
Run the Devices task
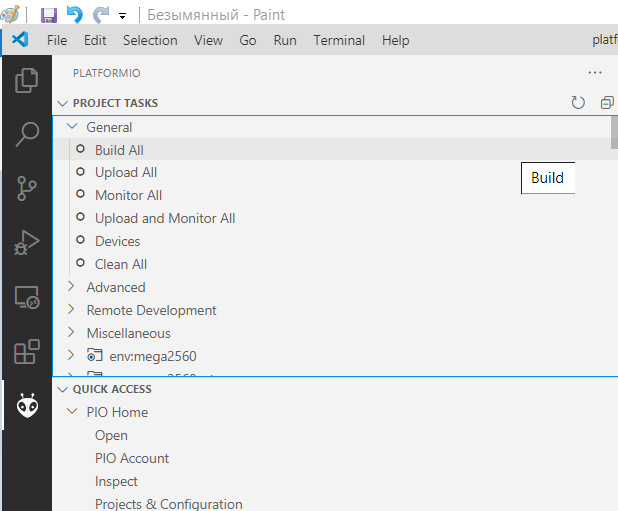[117, 241]
